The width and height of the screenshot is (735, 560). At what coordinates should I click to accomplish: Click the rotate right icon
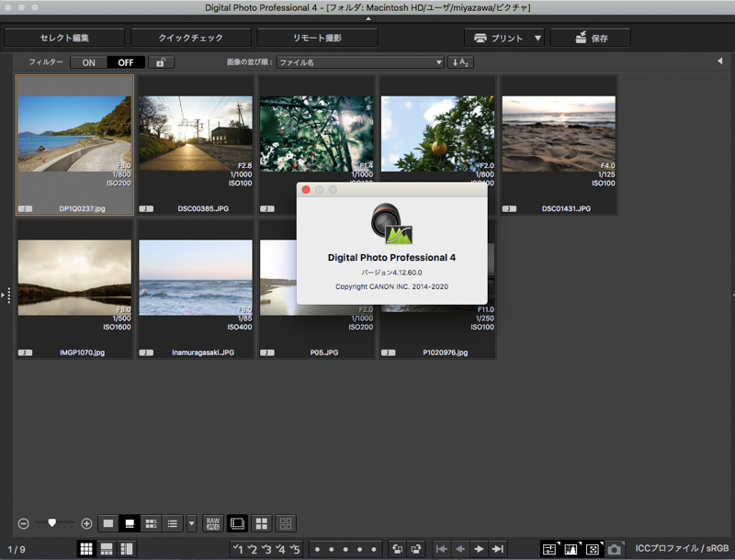coord(414,549)
